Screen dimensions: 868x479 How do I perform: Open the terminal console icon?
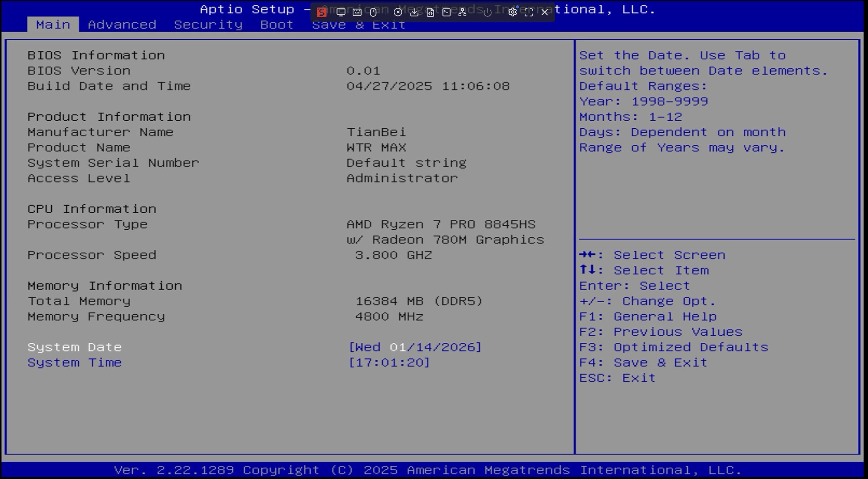(446, 13)
